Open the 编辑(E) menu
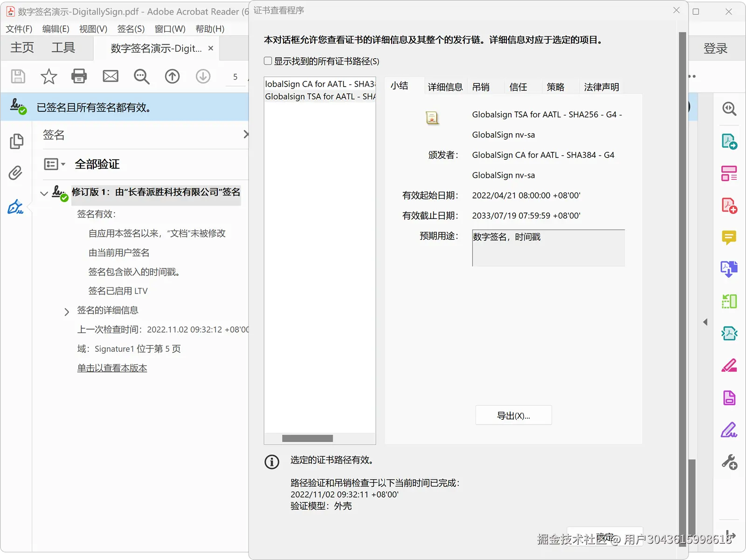Viewport: 746px width, 560px height. pos(56,29)
